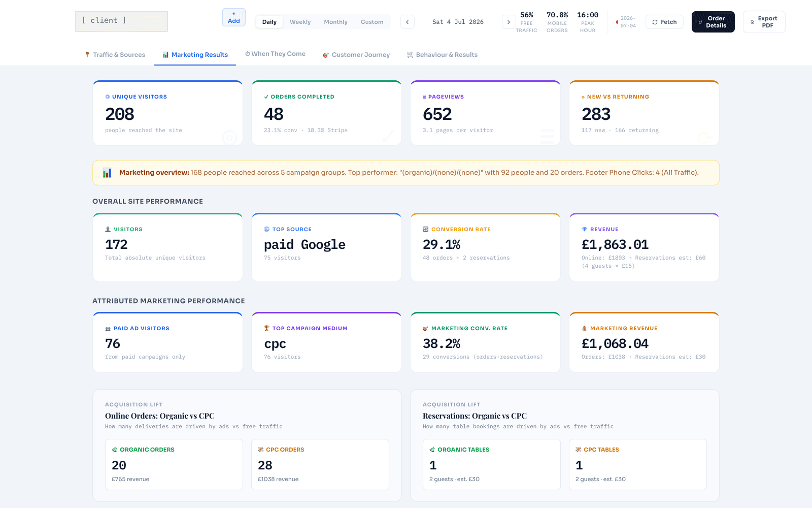This screenshot has width=812, height=508.
Task: Click the Paid Ad Visitors people icon
Action: (x=108, y=329)
